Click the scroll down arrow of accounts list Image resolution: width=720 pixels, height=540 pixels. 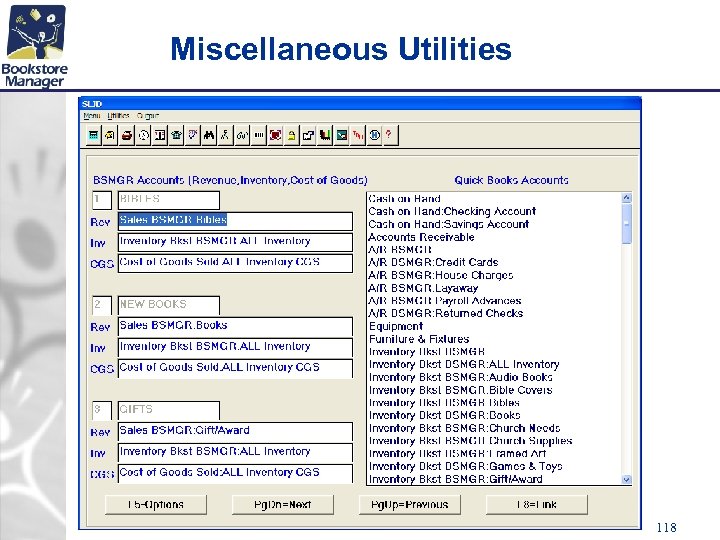(x=626, y=479)
